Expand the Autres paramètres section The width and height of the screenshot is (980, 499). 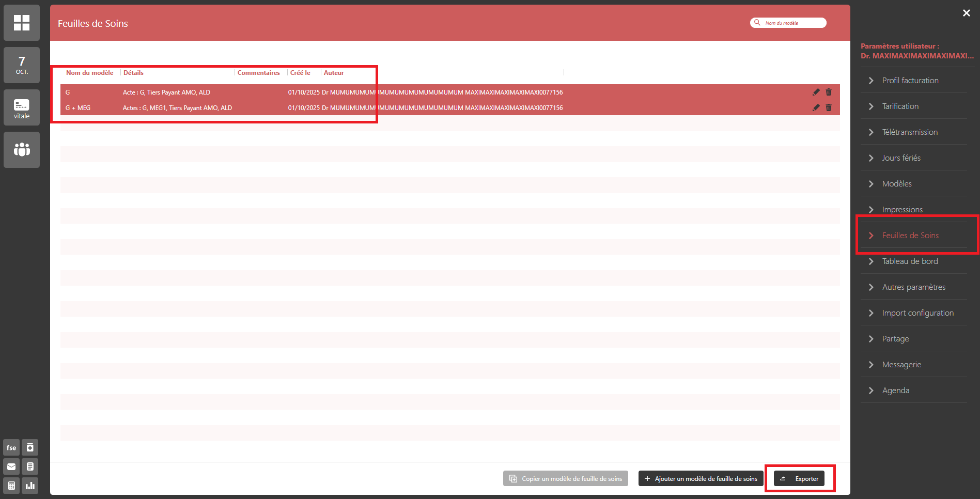[913, 287]
